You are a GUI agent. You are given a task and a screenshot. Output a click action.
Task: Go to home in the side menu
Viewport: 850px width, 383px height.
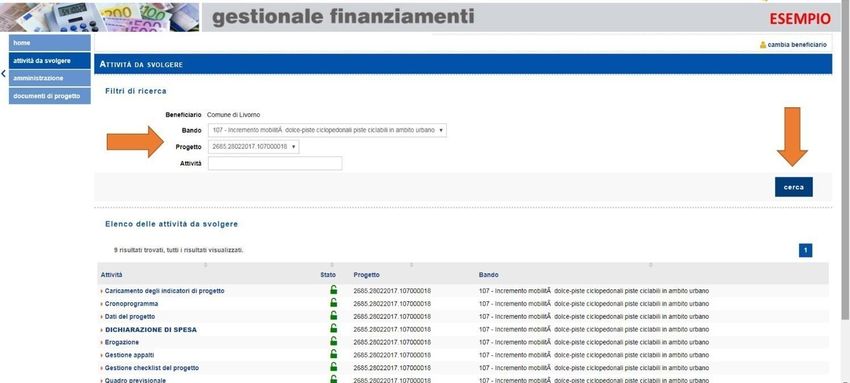(49, 43)
